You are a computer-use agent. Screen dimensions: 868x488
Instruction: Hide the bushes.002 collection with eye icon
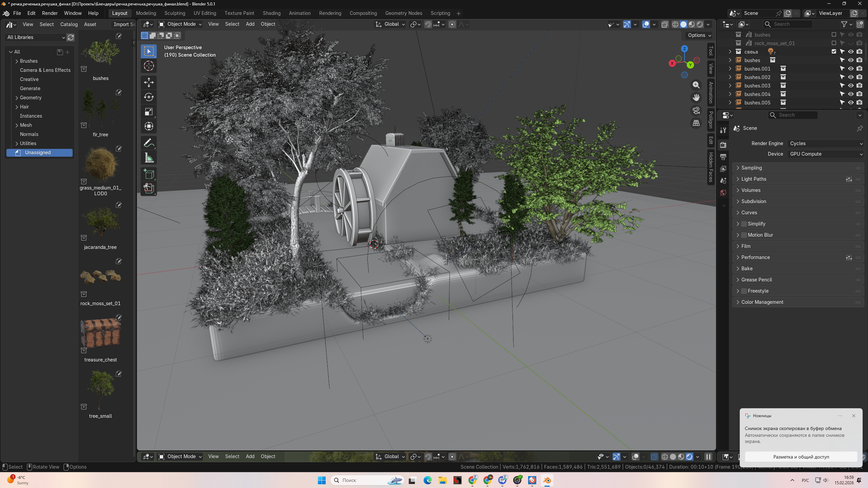(x=851, y=77)
